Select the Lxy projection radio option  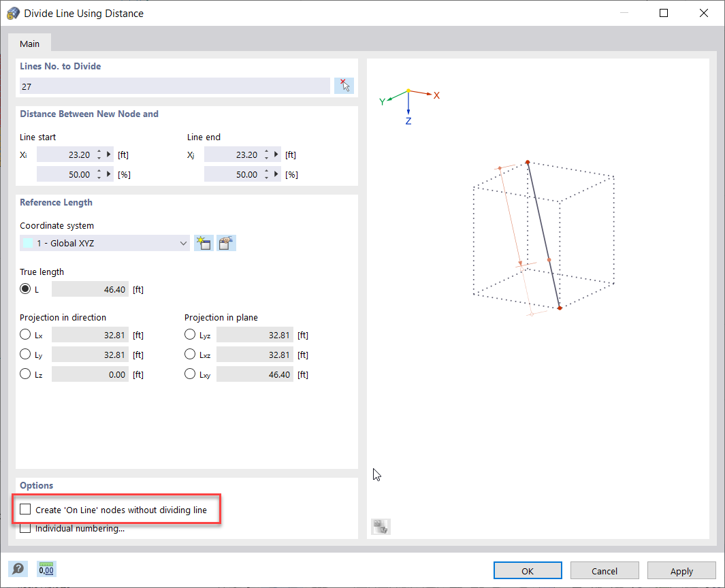point(190,374)
